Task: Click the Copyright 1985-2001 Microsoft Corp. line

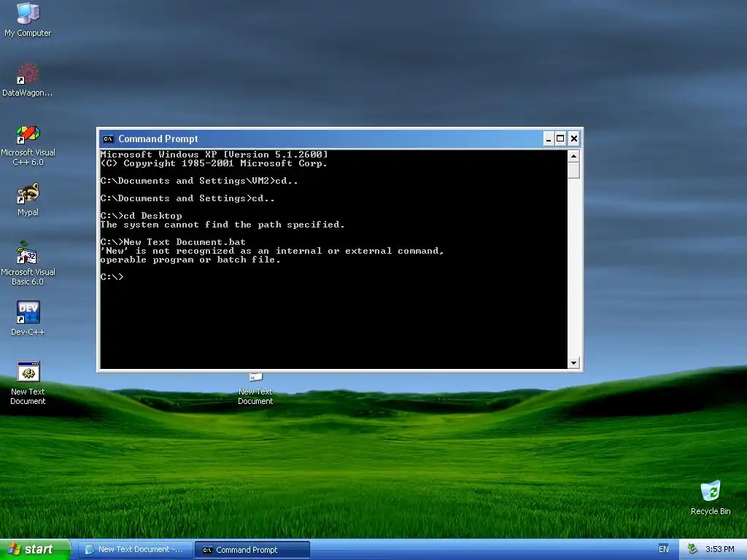Action: [x=214, y=163]
